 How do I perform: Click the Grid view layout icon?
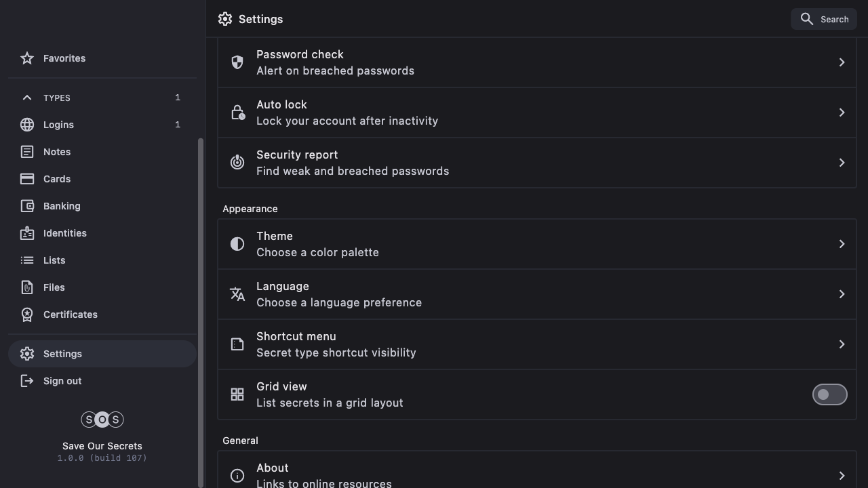pyautogui.click(x=237, y=394)
